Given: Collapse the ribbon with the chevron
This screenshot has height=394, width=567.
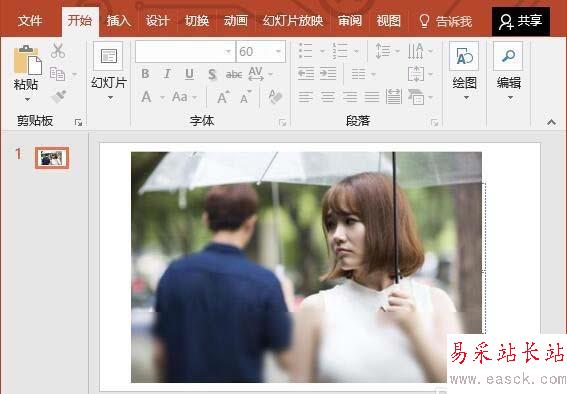Looking at the screenshot, I should [551, 123].
